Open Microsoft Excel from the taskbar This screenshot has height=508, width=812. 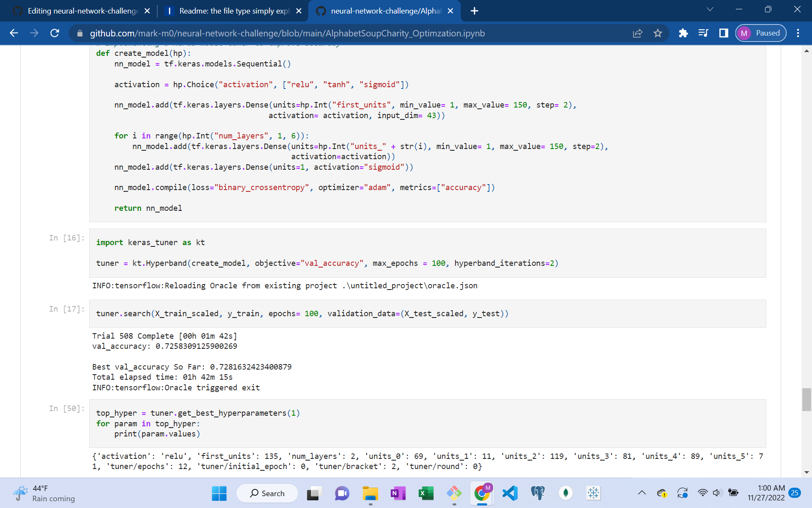pyautogui.click(x=426, y=493)
